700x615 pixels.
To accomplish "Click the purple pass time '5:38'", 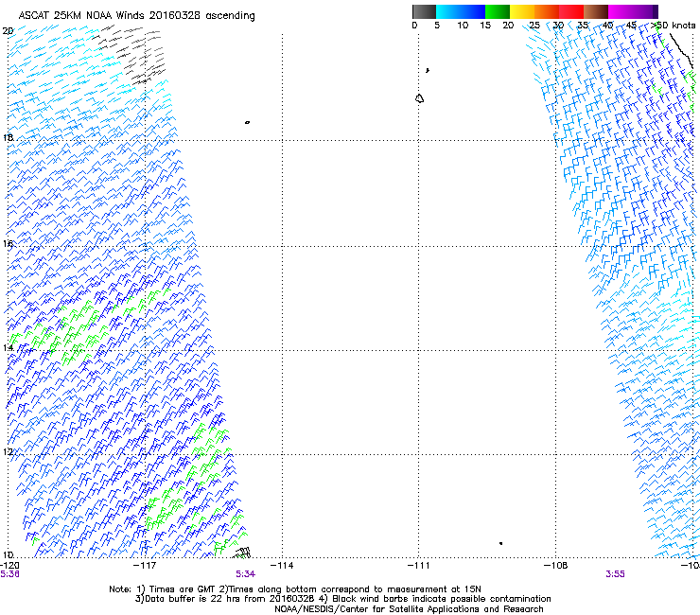I will (x=9, y=574).
